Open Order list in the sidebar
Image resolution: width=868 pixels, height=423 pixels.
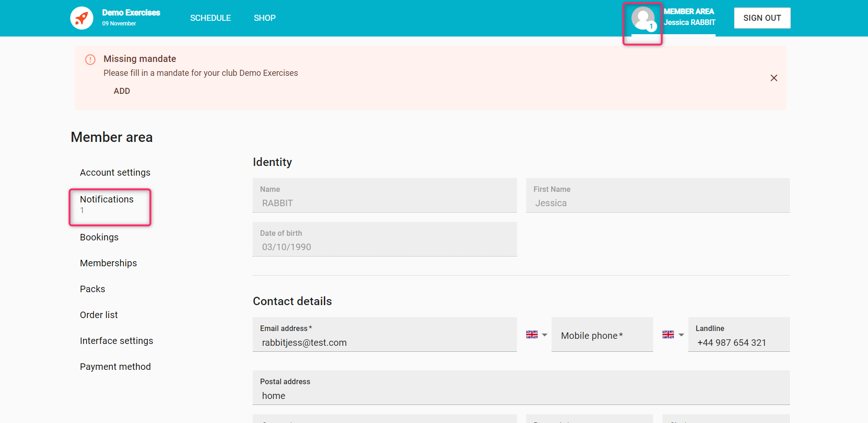pos(99,315)
